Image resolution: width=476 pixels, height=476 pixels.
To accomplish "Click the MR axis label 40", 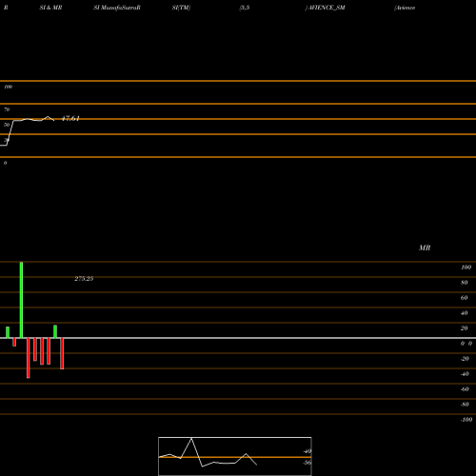I will click(x=465, y=313).
